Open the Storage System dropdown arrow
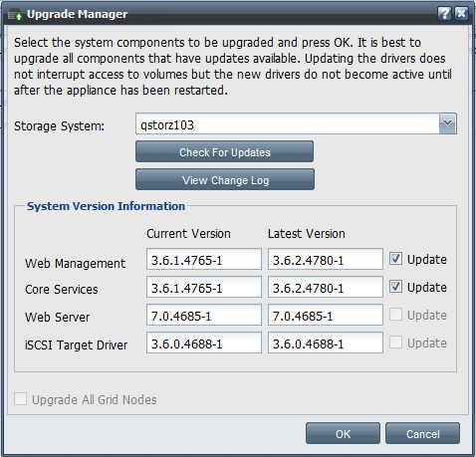Image resolution: width=476 pixels, height=457 pixels. [x=448, y=123]
